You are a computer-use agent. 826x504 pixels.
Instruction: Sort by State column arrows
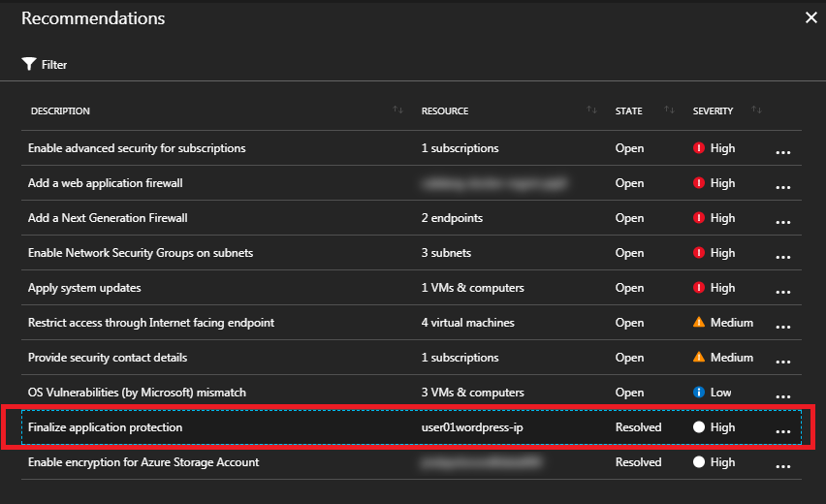click(669, 110)
